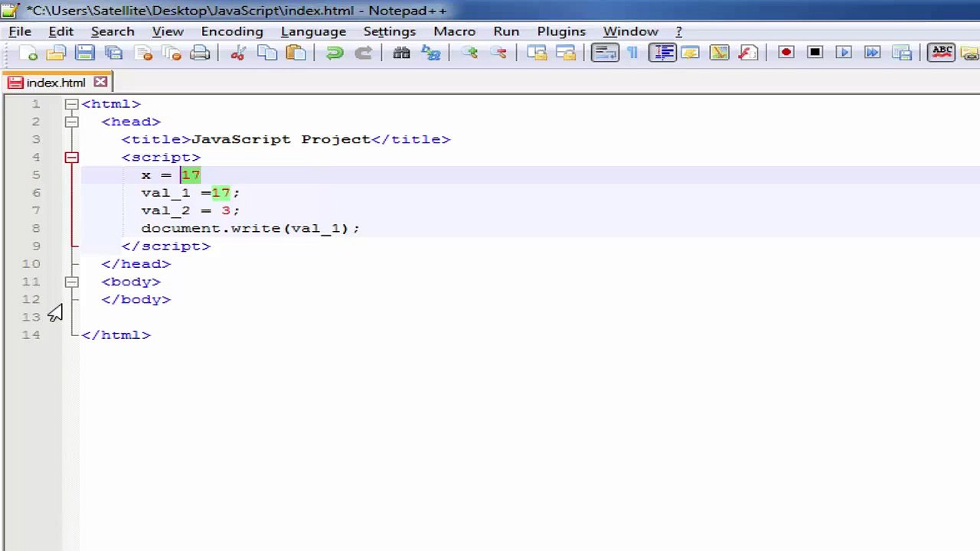Viewport: 980px width, 551px height.
Task: Play back the recorded macro
Action: click(x=844, y=53)
